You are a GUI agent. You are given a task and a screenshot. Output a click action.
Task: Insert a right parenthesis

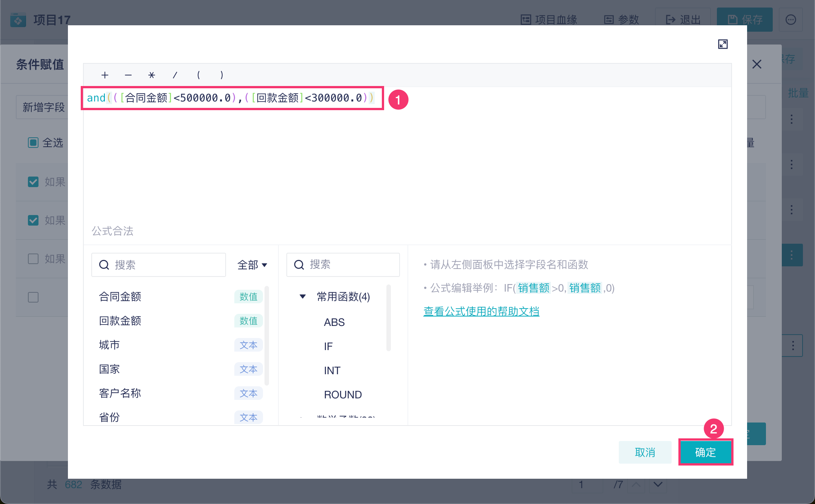pos(222,75)
